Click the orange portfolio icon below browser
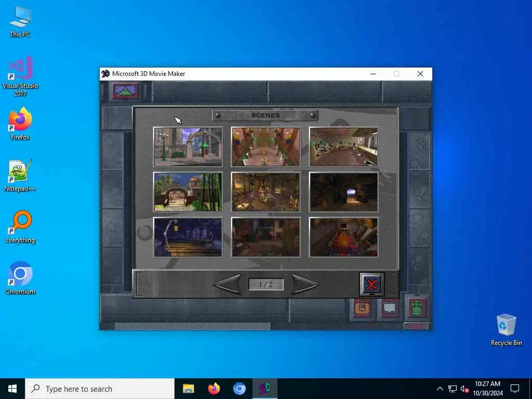This screenshot has height=399, width=532. pyautogui.click(x=362, y=308)
